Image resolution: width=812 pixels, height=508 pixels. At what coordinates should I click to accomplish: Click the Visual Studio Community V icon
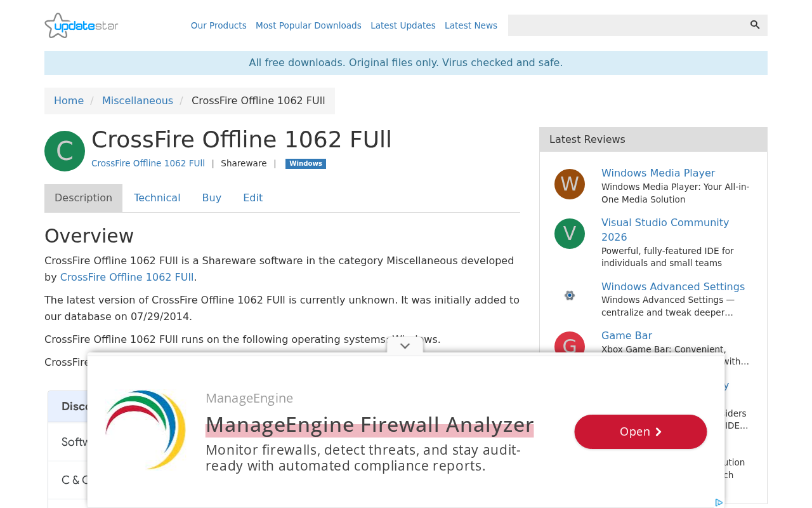[570, 234]
